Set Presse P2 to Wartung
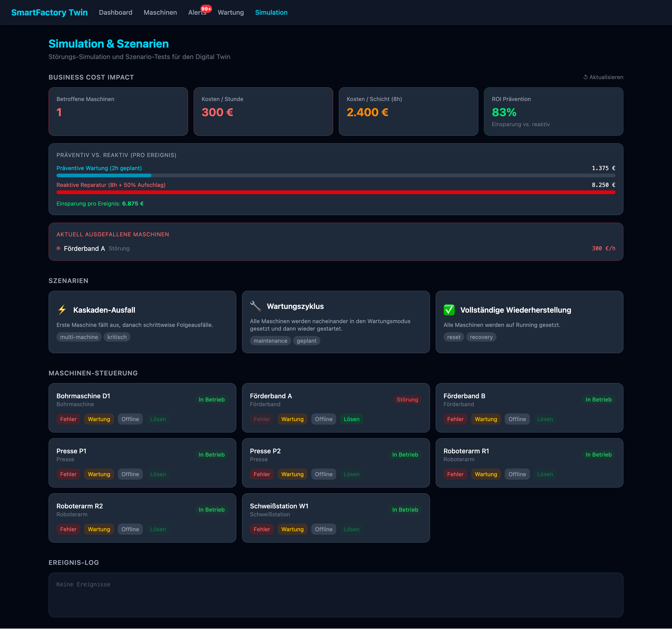Screen dimensions: 672x629 (292, 474)
